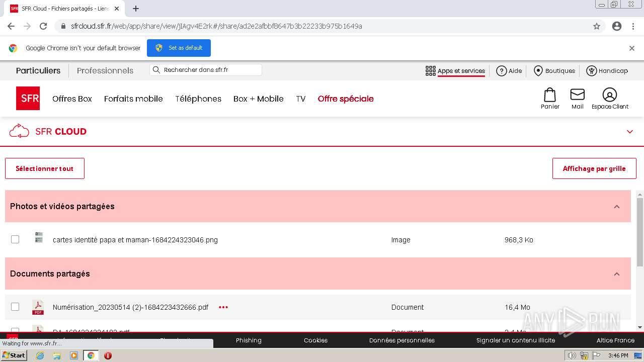Open Numérisation_20230514 (2) PDF file name
The width and height of the screenshot is (644, 362).
[130, 307]
